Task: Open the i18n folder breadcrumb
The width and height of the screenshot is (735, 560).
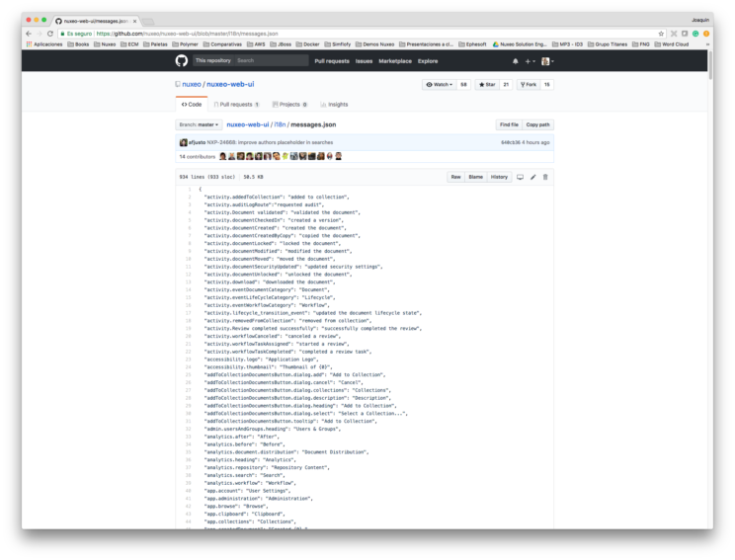Action: (280, 124)
